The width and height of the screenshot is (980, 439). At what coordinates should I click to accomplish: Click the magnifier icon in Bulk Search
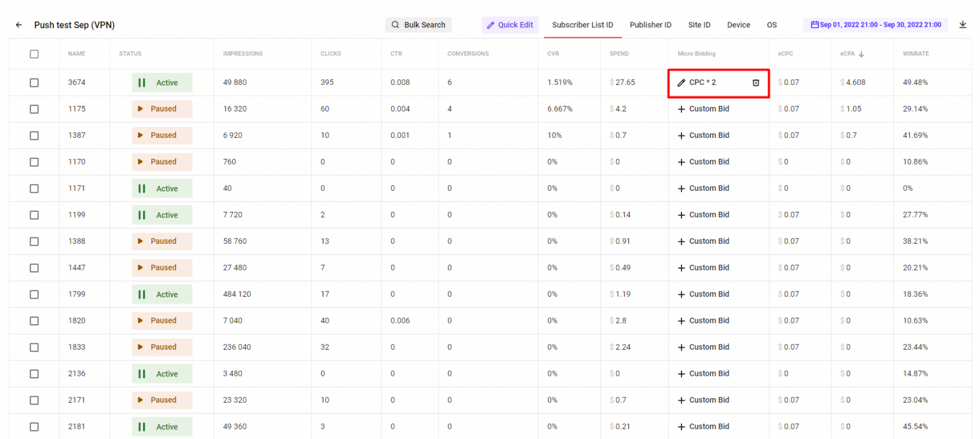[396, 24]
